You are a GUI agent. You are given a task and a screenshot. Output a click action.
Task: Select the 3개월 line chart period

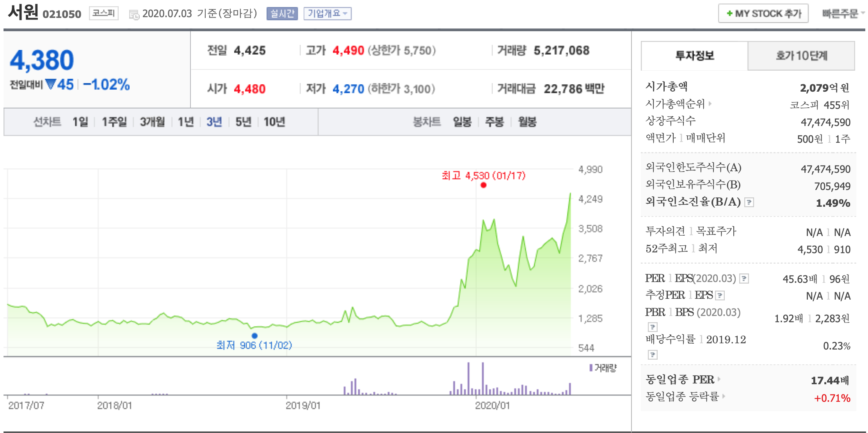[x=152, y=122]
